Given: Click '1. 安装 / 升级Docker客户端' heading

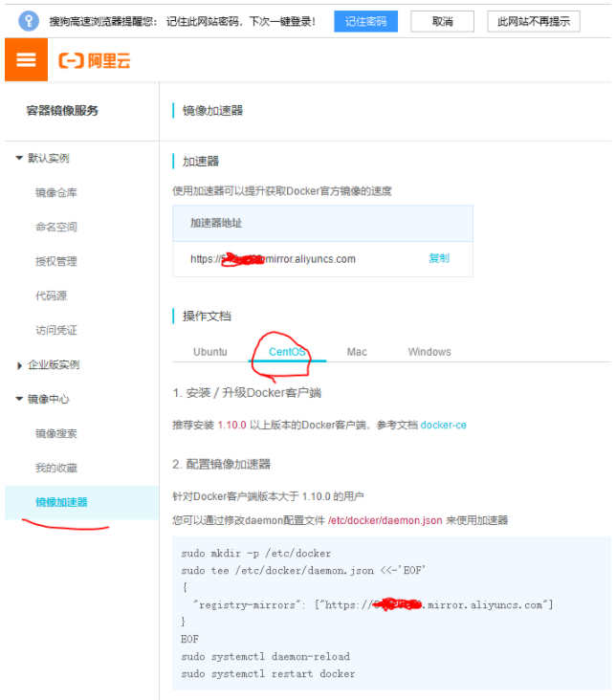Looking at the screenshot, I should pos(247,393).
